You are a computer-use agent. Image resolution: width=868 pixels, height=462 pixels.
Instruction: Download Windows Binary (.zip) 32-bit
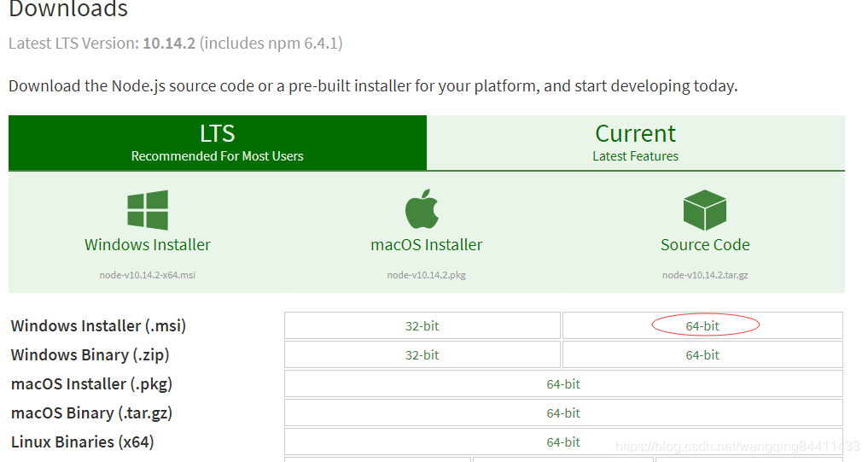point(422,355)
